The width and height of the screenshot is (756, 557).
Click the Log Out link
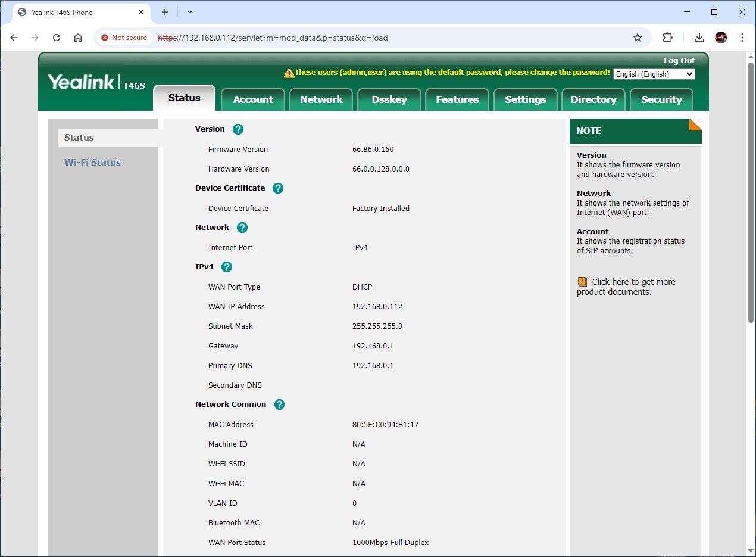click(679, 61)
